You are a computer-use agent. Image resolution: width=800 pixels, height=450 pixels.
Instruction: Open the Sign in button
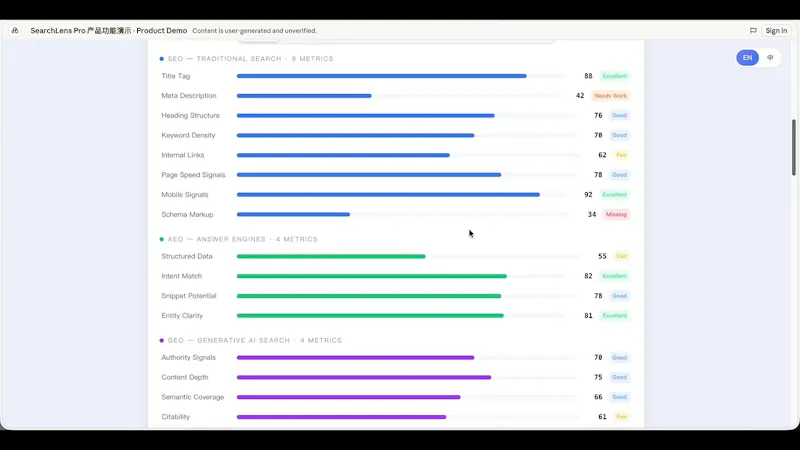(x=776, y=31)
